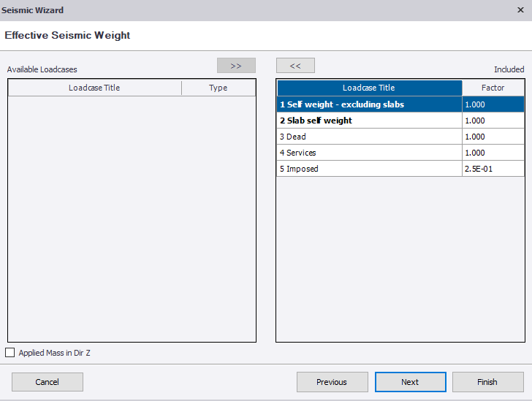
Task: Enable Applied Mass in Dir Z checkbox
Action: point(9,353)
